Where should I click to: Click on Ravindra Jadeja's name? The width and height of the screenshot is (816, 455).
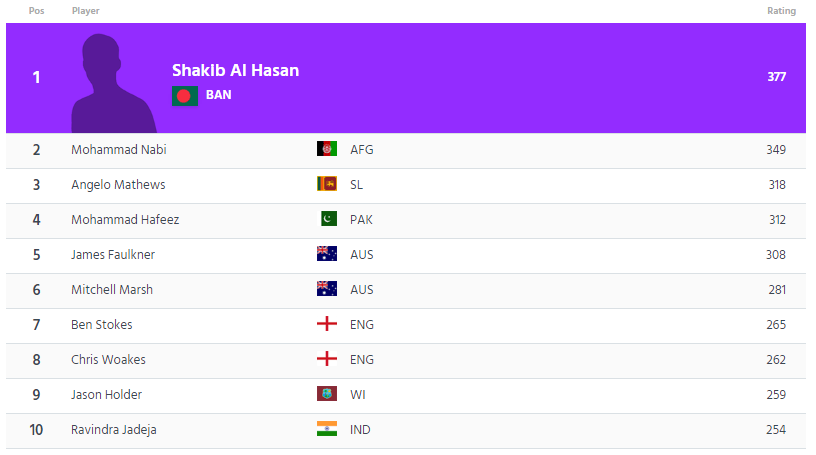(x=114, y=430)
